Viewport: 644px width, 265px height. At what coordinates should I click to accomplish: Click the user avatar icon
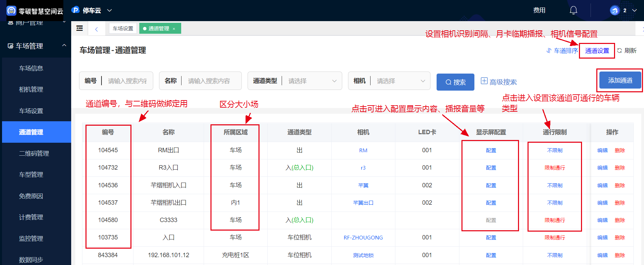pos(615,11)
